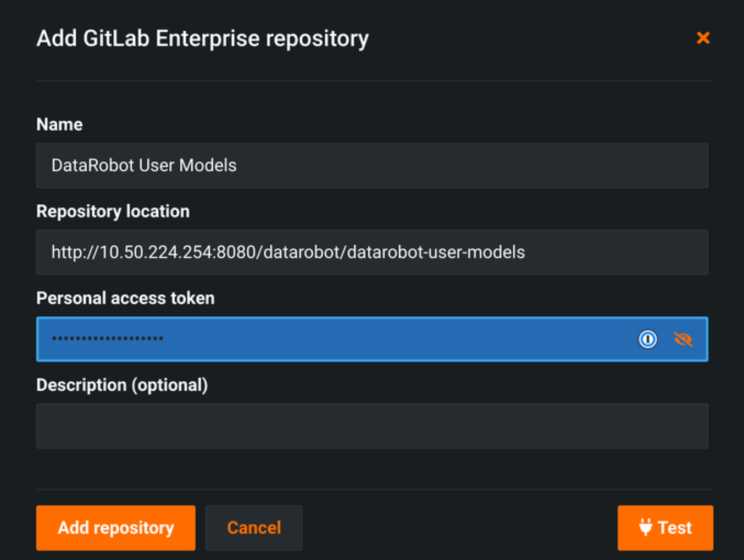
Task: Click the plug icon on Test button
Action: point(646,527)
